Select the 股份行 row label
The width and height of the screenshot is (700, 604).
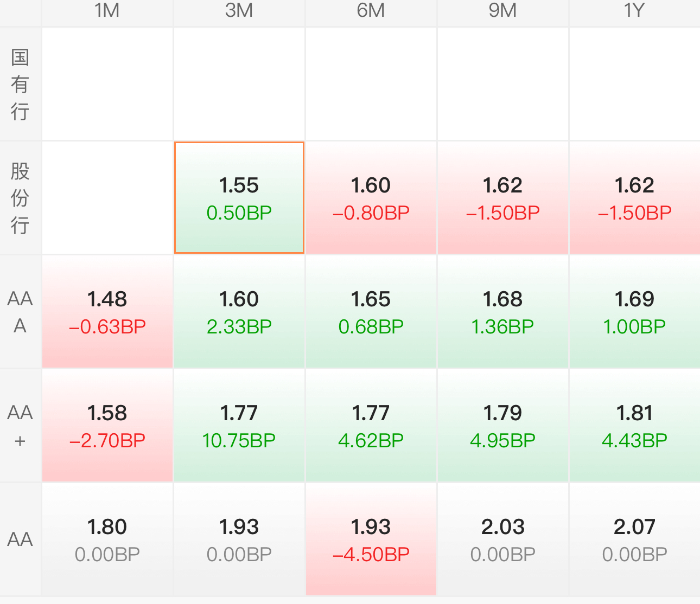tap(20, 198)
